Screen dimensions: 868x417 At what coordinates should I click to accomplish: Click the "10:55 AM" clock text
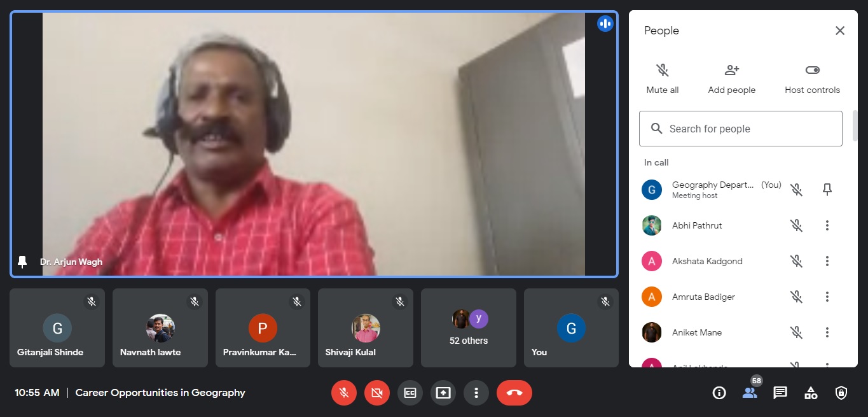[x=38, y=393]
